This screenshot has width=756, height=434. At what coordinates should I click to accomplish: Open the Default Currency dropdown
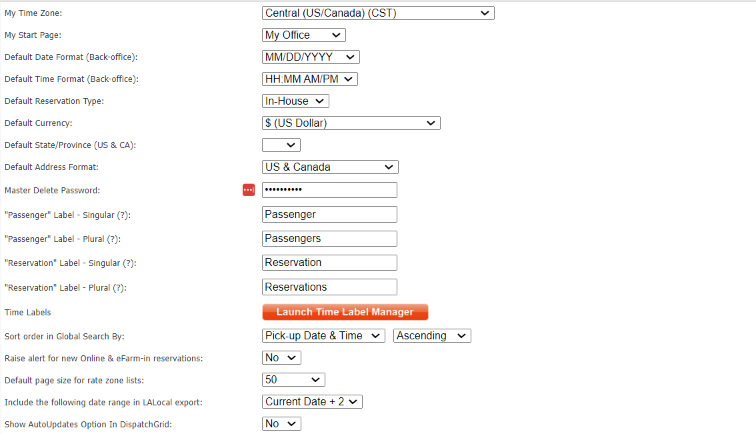click(351, 123)
